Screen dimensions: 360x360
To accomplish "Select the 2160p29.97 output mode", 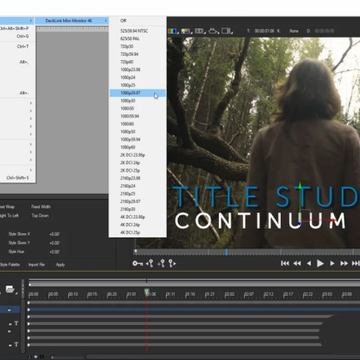I will (138, 201).
